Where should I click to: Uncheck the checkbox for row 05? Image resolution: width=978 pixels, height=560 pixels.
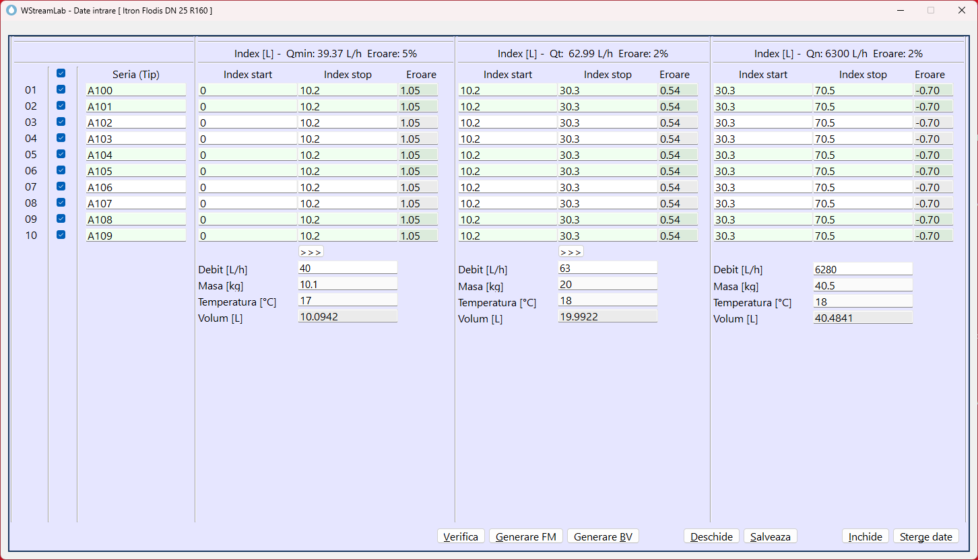[x=61, y=154]
